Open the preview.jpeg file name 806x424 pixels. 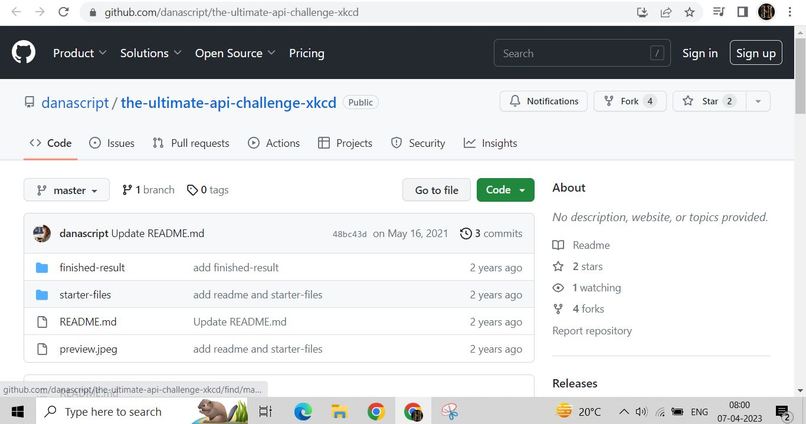pyautogui.click(x=88, y=349)
